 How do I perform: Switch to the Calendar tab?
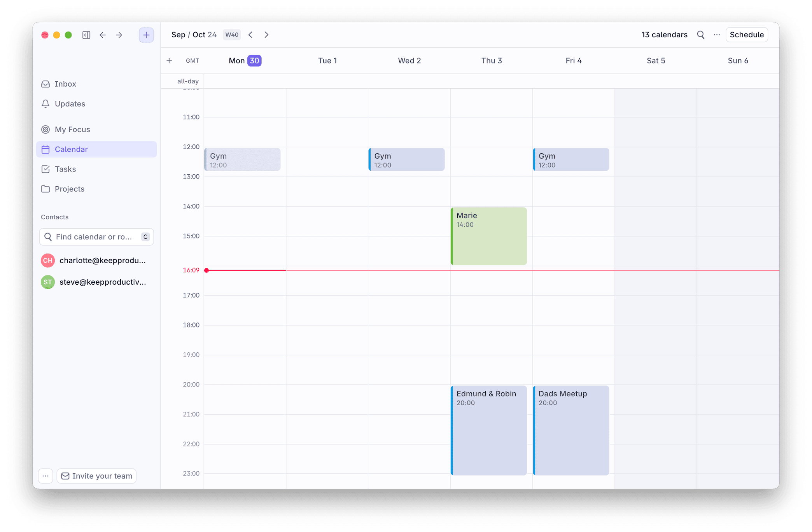[71, 149]
